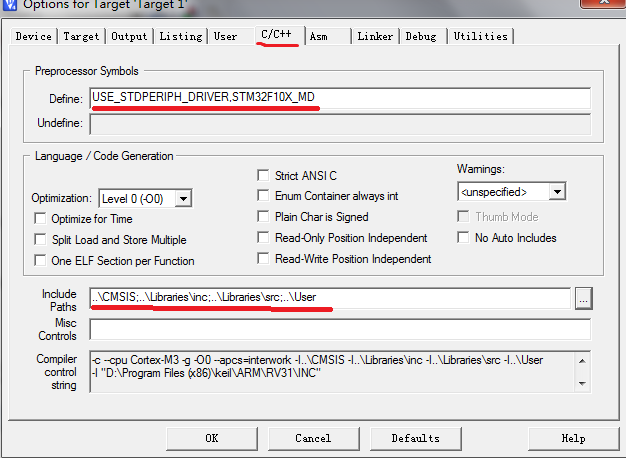
Task: Check the No Auto Includes option
Action: pos(464,238)
